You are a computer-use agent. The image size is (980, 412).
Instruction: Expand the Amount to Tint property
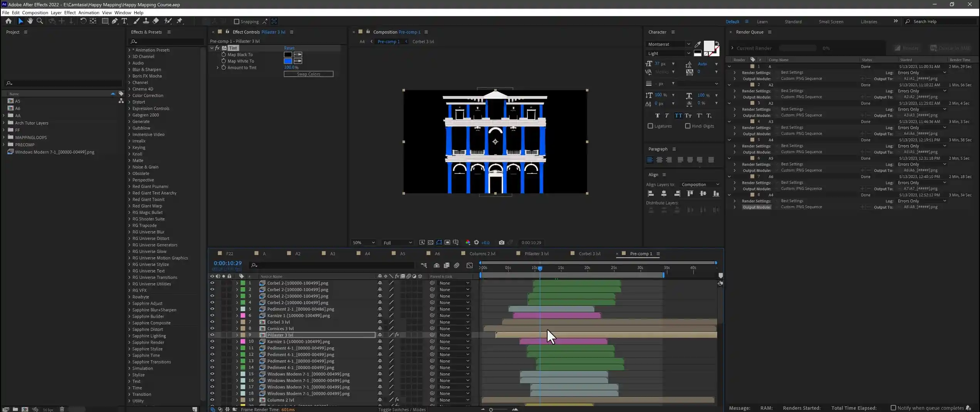(x=218, y=68)
